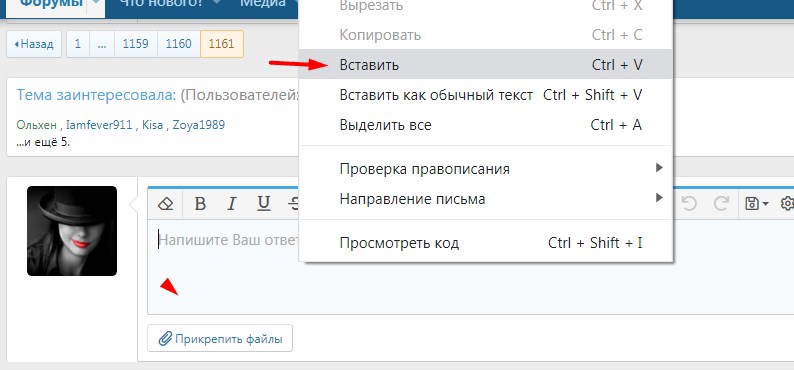Image resolution: width=794 pixels, height=370 pixels.
Task: Click the eraser remove-formatting icon
Action: pos(166,203)
